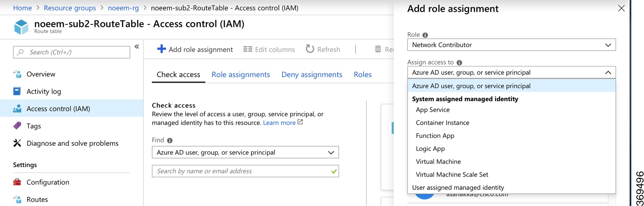Click the search magnifier icon in sidebar
This screenshot has width=644, height=206.
[21, 52]
